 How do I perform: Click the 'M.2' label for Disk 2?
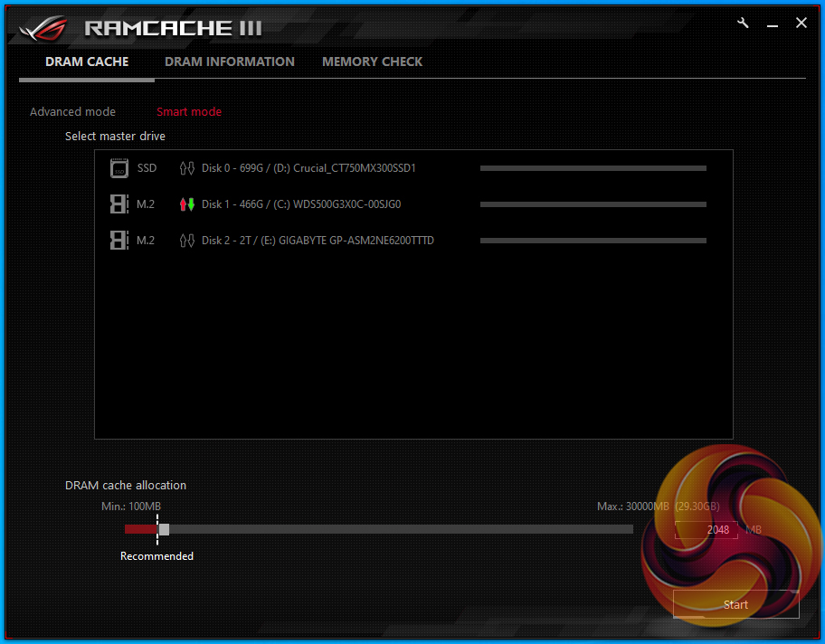click(146, 241)
